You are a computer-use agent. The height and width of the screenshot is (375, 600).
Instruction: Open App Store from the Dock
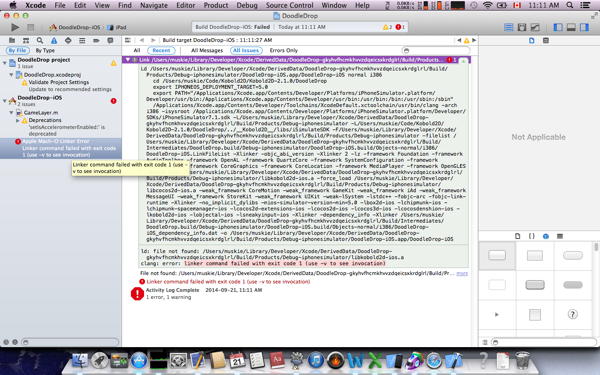(139, 360)
